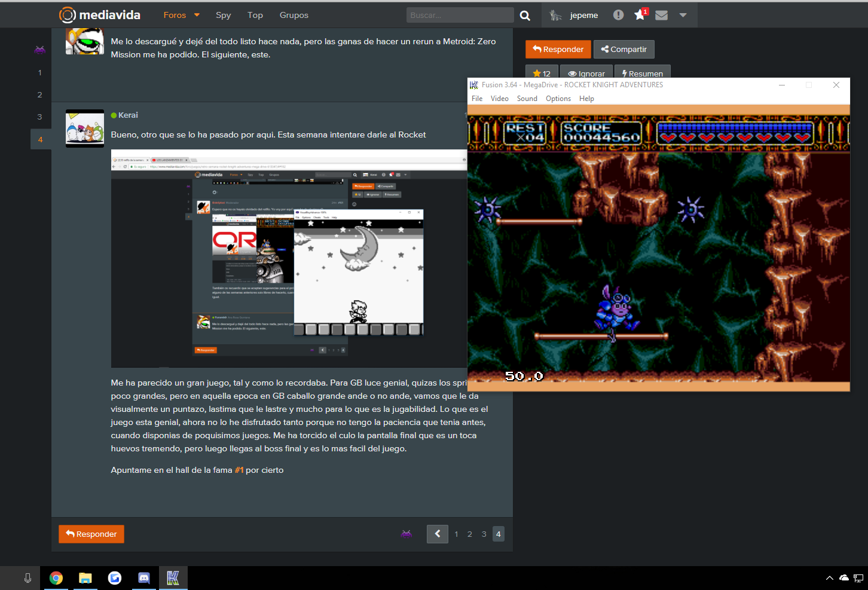Viewport: 868px width, 590px height.
Task: Expand the system tray hidden icons chevron
Action: (x=829, y=578)
